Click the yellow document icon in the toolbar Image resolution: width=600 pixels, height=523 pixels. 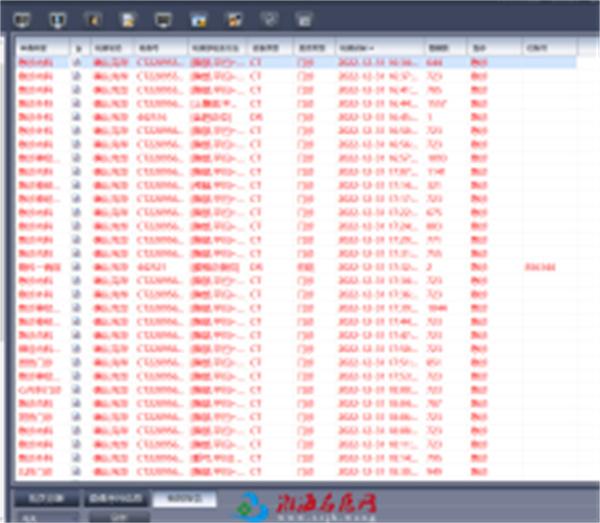coord(127,19)
